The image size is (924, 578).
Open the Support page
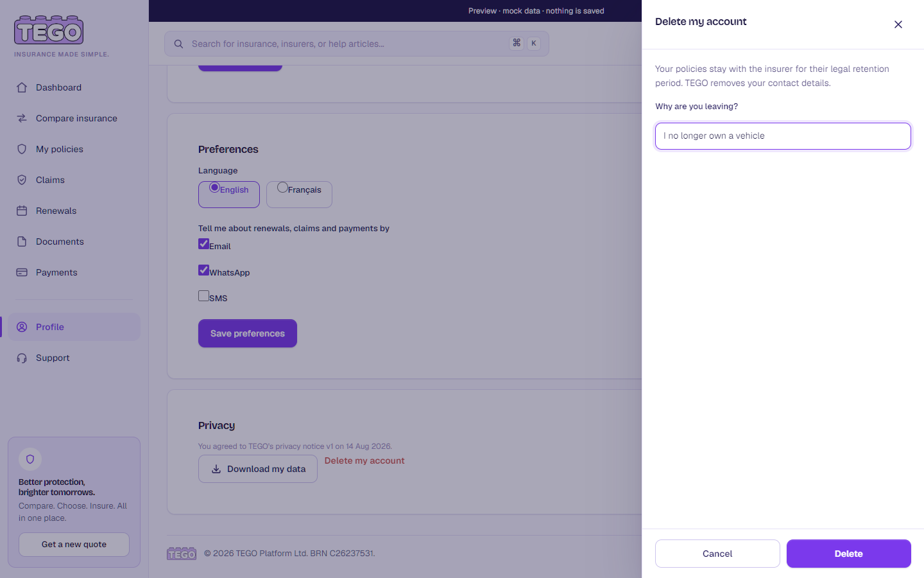(74, 358)
